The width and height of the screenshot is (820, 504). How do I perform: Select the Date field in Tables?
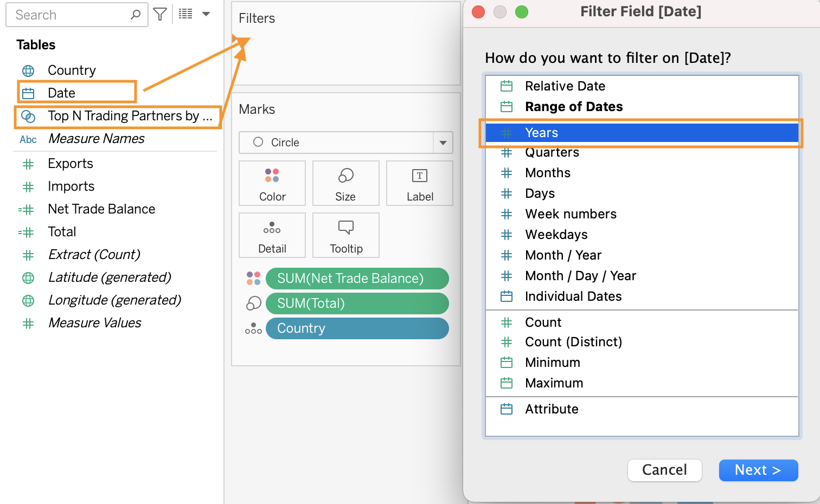point(62,93)
